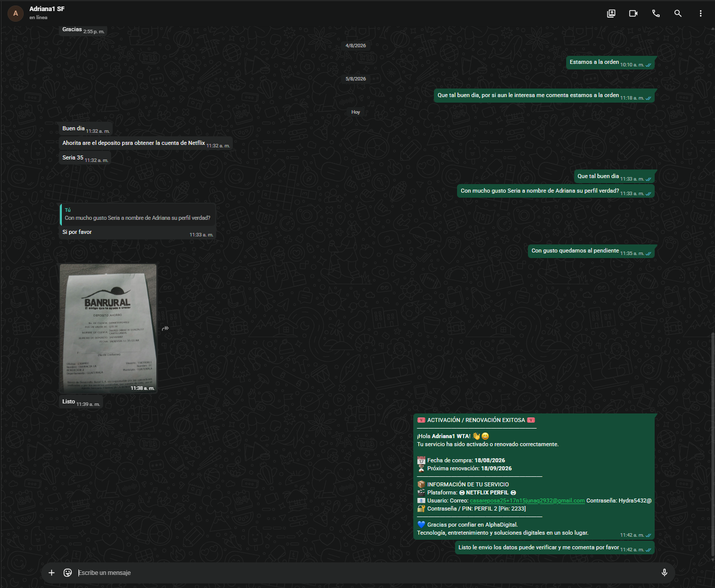
Task: Click the "en línea" status text
Action: (x=38, y=18)
